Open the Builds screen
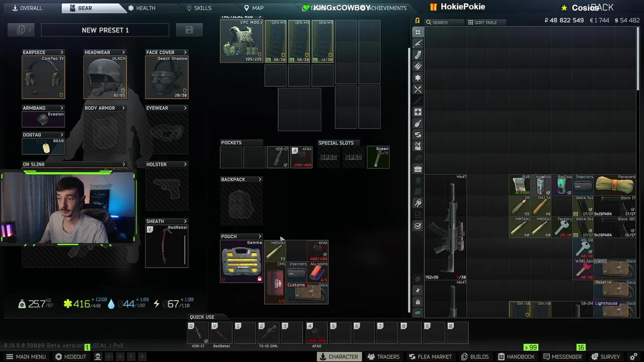 coord(475,356)
